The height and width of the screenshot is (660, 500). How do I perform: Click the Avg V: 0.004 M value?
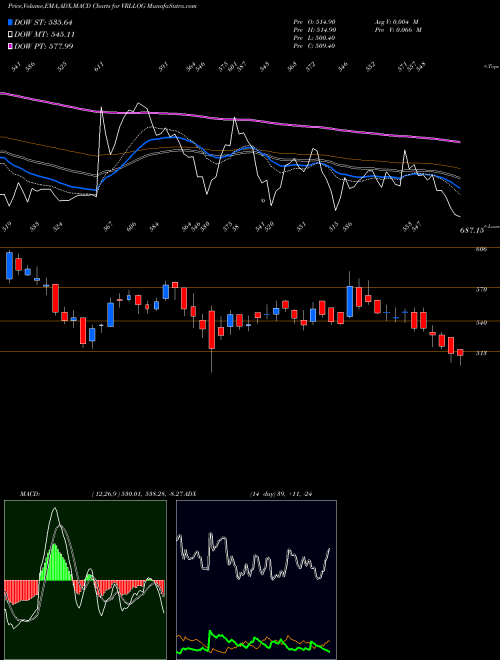[397, 22]
